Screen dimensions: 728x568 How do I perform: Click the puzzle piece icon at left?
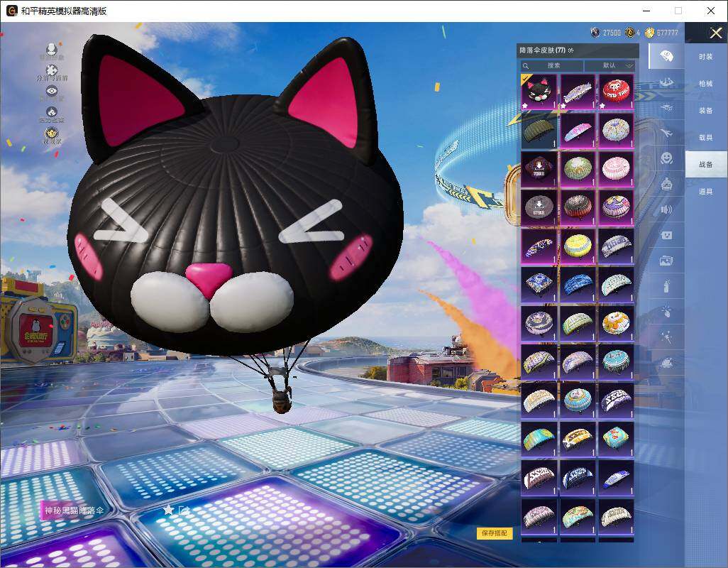52,70
